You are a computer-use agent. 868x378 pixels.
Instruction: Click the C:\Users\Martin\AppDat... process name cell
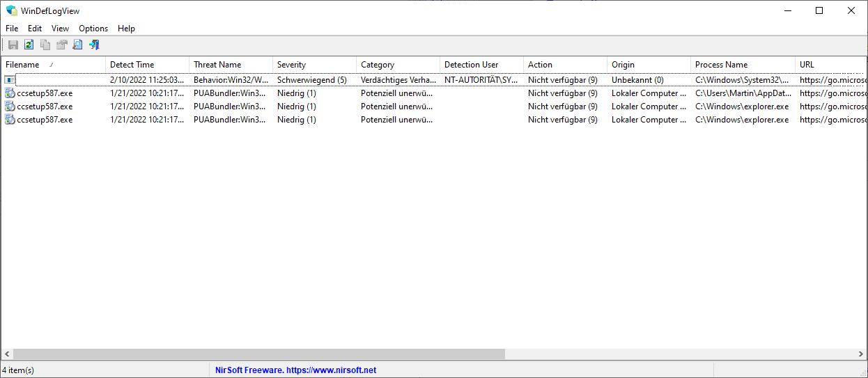743,93
